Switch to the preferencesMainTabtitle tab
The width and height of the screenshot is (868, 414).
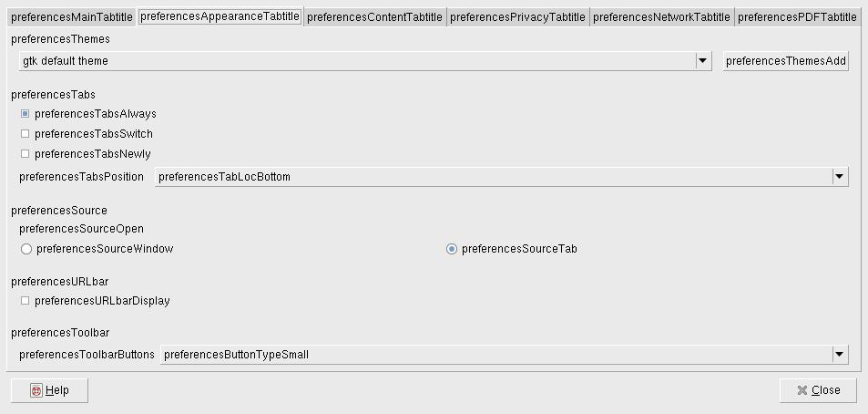click(x=71, y=17)
